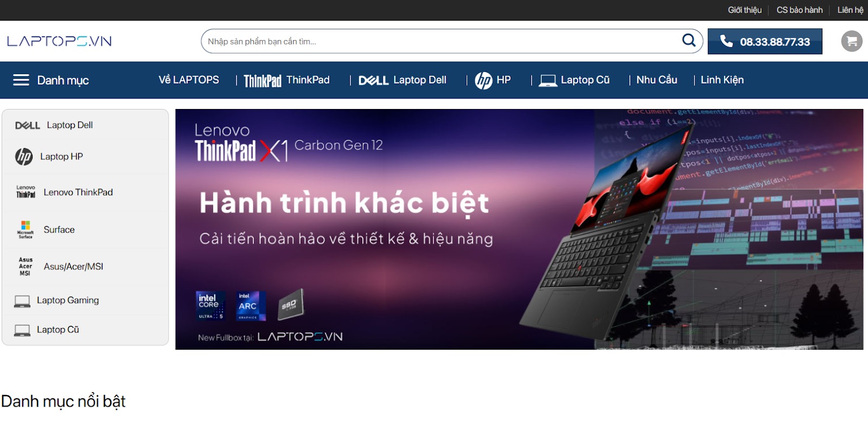Open the Linh Kiện menu item
The width and height of the screenshot is (868, 431).
(722, 80)
